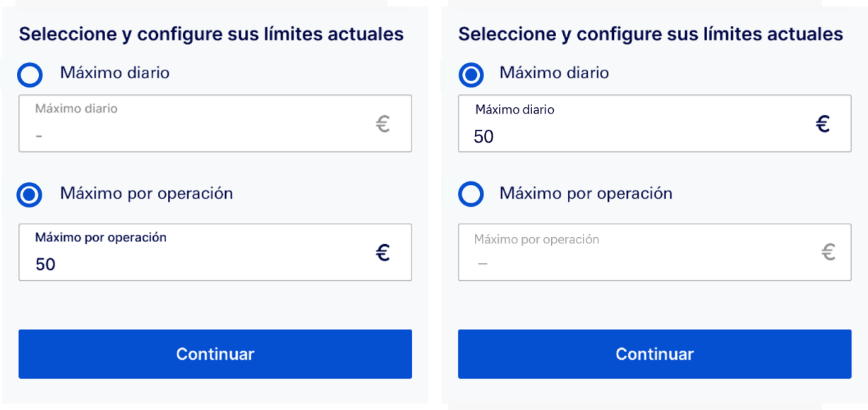Click the grayed euro icon in empty Máximo diario field
The height and width of the screenshot is (410, 868).
(382, 124)
